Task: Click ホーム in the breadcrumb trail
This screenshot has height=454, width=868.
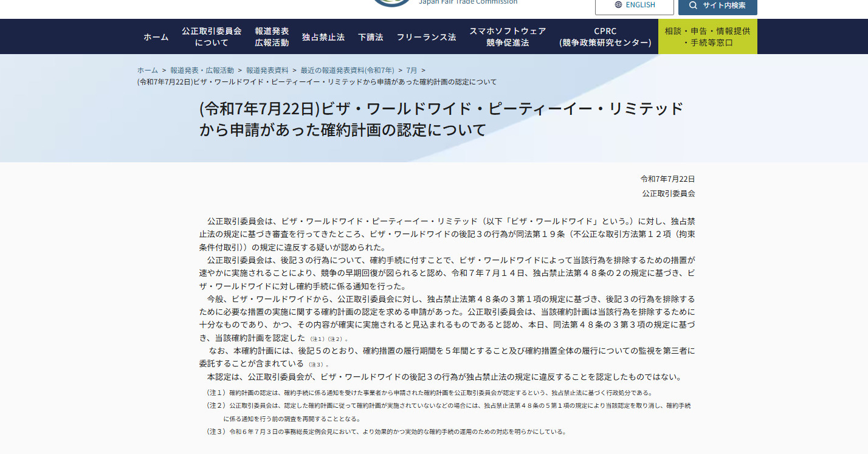Action: coord(148,71)
